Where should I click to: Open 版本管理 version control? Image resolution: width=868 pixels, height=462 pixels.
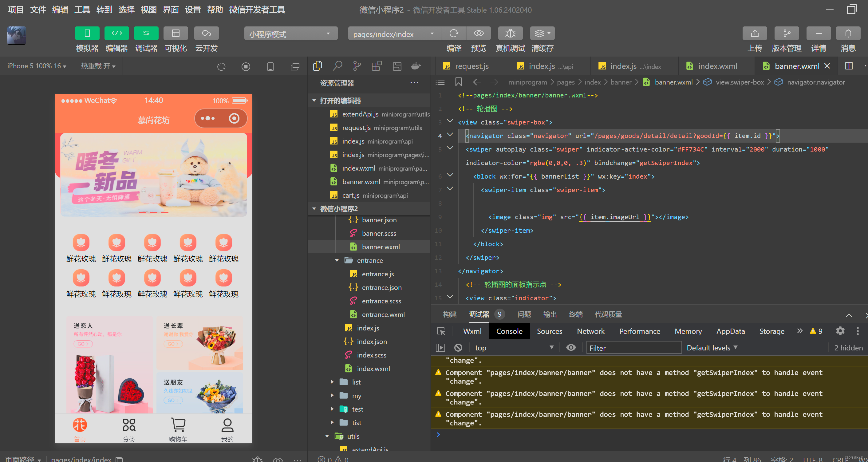click(787, 33)
